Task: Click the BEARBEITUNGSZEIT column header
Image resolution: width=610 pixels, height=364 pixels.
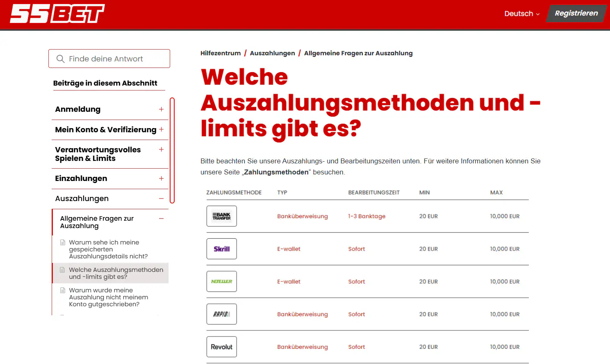Action: tap(374, 192)
